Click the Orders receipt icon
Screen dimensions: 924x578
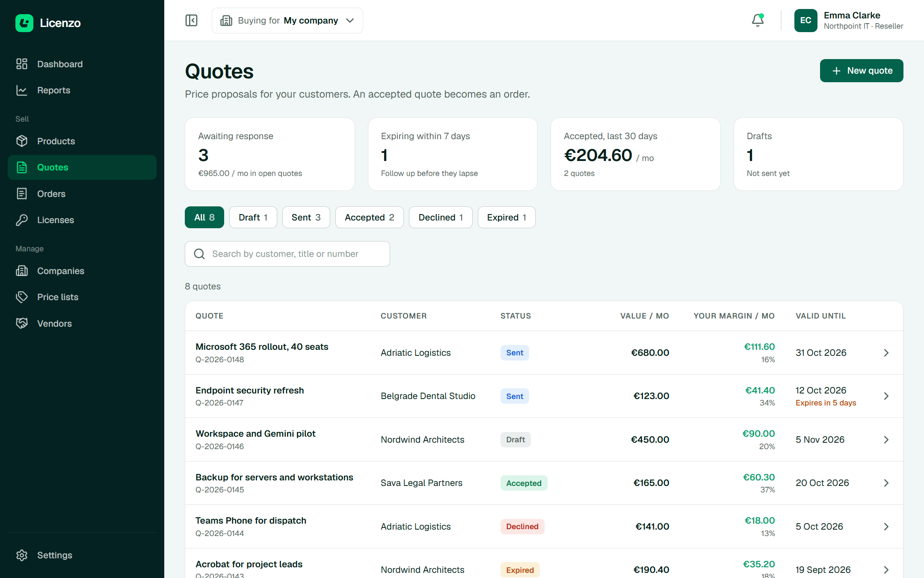pos(22,194)
